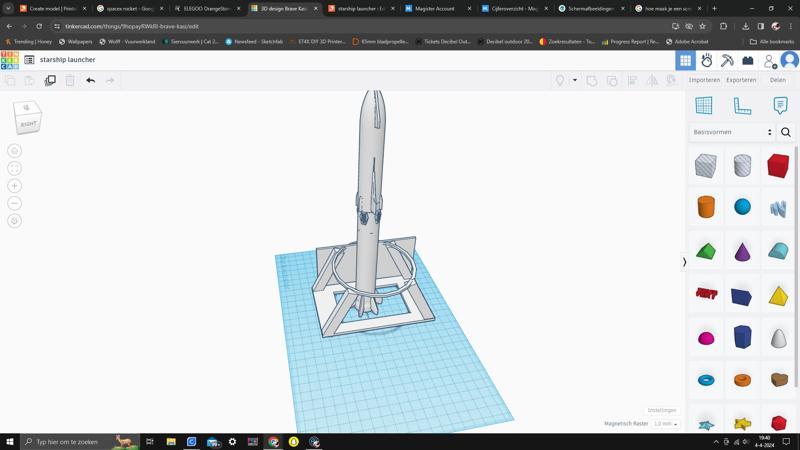Click the align tool icon

click(x=632, y=81)
